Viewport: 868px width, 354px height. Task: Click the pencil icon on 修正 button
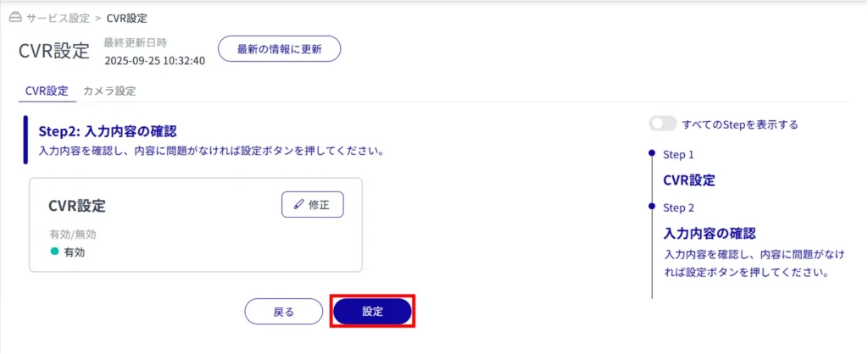coord(298,205)
